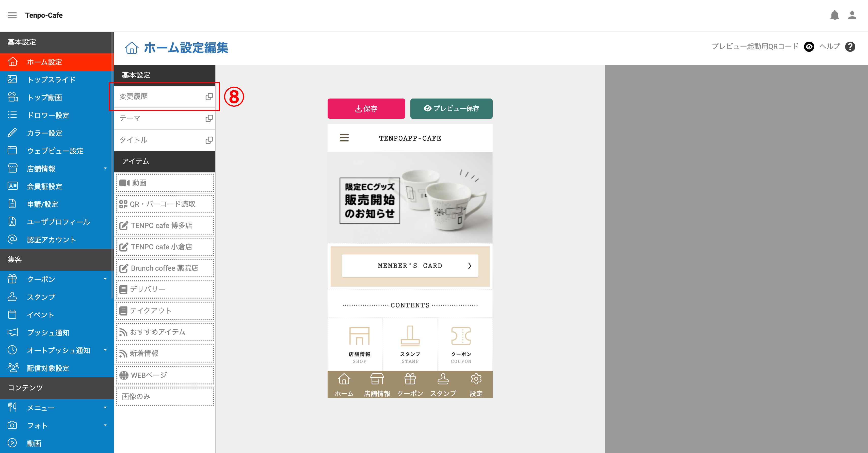
Task: Open the タイトル popup icon
Action: click(209, 140)
